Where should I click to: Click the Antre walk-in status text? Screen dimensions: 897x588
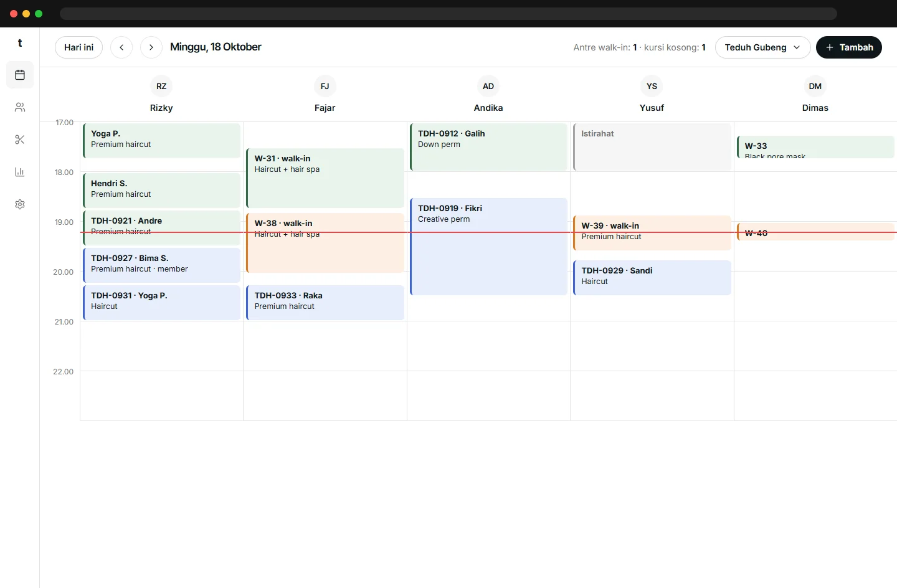coord(639,47)
